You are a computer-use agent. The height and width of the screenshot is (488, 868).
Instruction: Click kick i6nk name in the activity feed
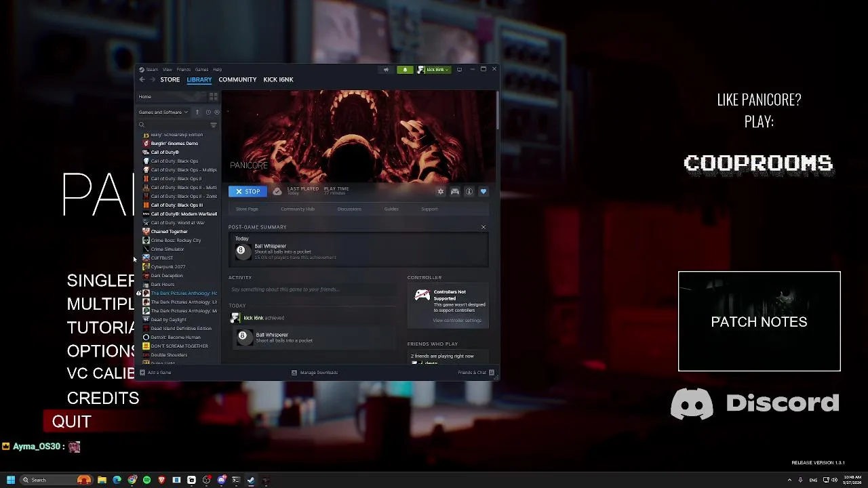(x=254, y=318)
